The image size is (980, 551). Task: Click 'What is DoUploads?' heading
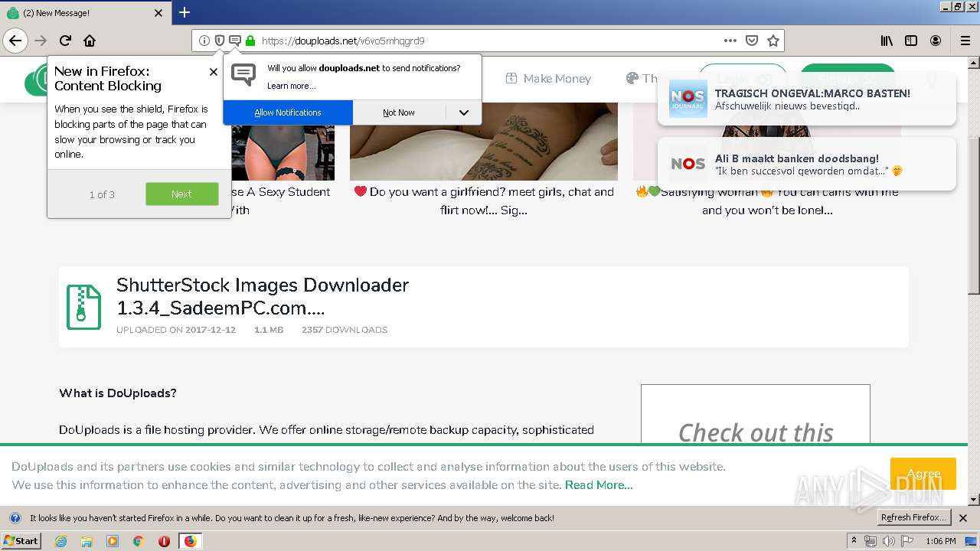click(118, 393)
